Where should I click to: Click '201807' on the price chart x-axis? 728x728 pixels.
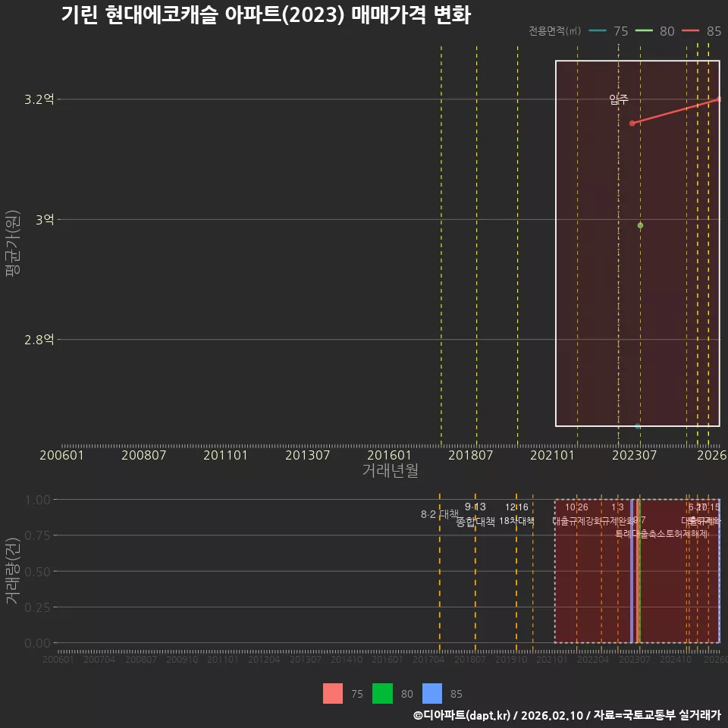click(x=470, y=455)
